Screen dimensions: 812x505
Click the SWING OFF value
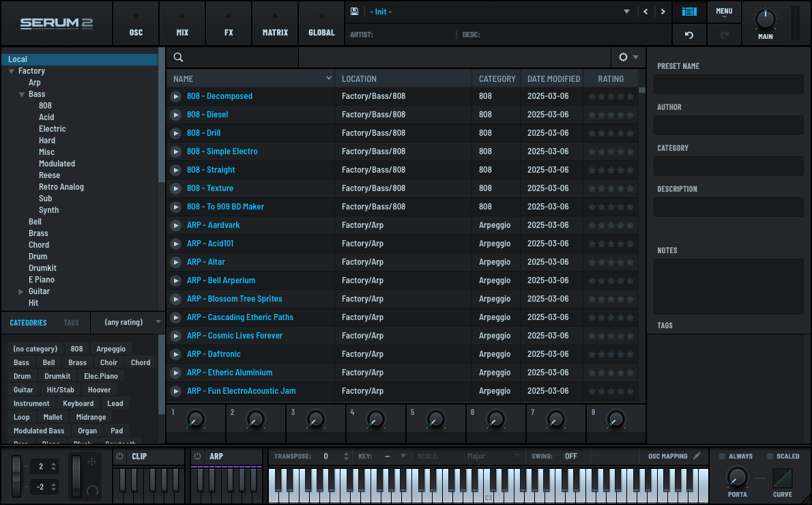pos(570,457)
